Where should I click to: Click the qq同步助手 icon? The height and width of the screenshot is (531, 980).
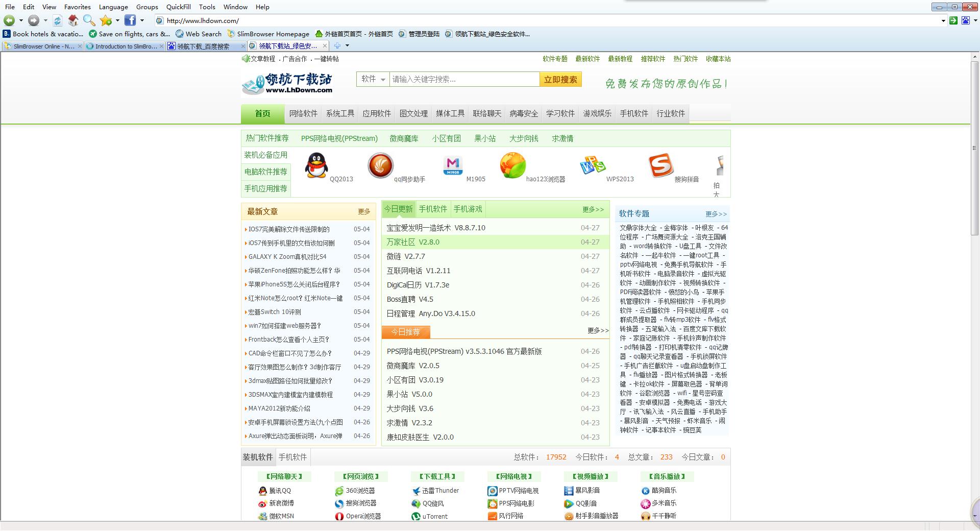pyautogui.click(x=380, y=165)
